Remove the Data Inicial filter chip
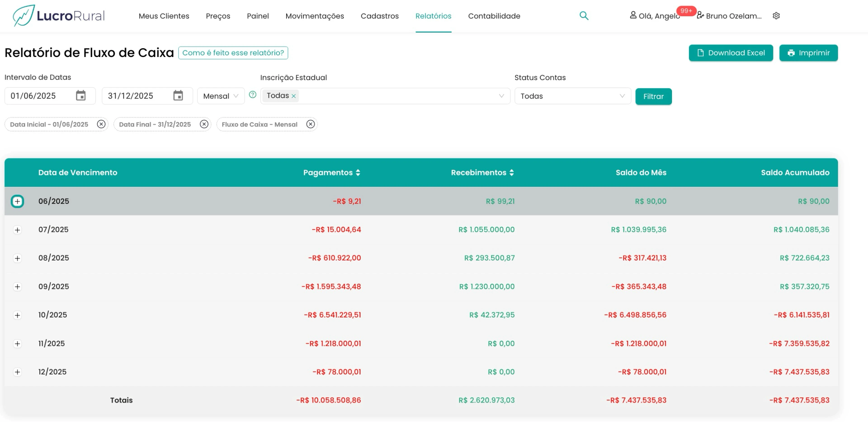This screenshot has height=422, width=868. (101, 124)
